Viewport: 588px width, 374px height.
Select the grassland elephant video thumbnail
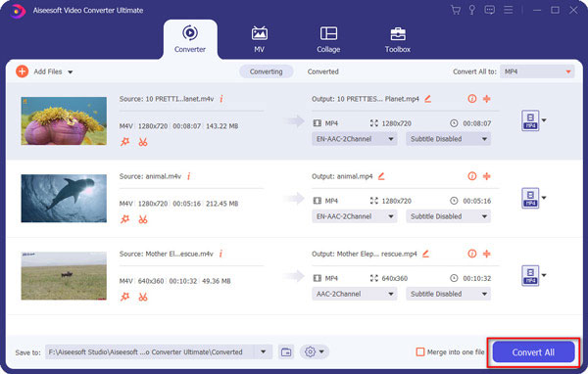click(64, 276)
